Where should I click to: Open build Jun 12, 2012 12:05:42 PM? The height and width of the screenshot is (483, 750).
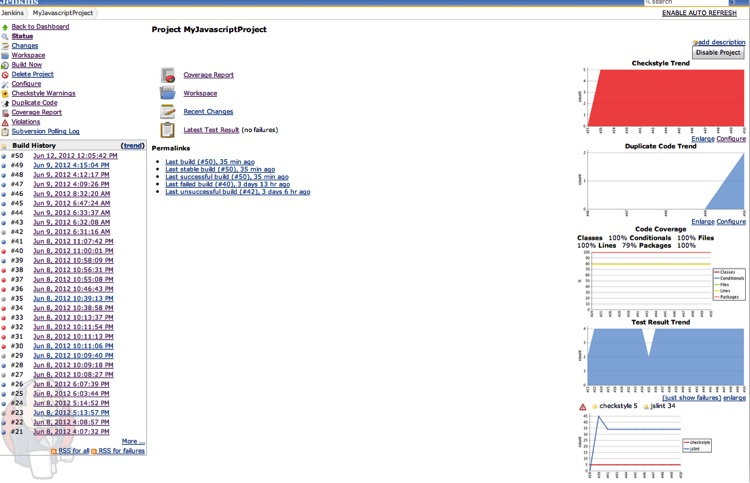coord(75,156)
